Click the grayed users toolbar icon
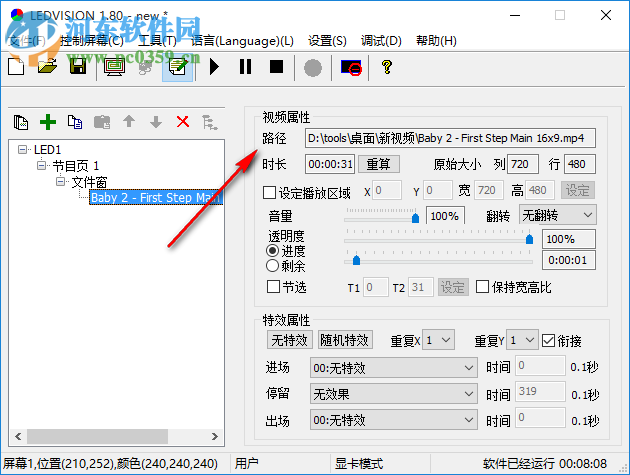Viewport: 630px width, 475px height. click(145, 68)
